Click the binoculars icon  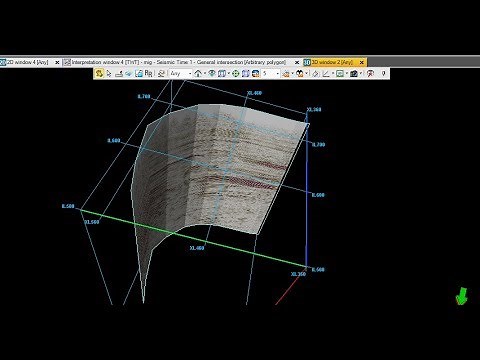300,73
